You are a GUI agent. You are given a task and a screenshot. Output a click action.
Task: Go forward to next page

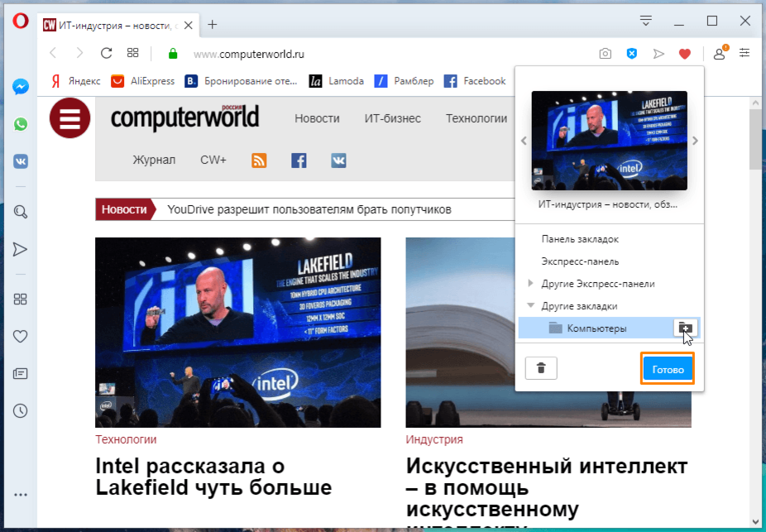point(79,53)
